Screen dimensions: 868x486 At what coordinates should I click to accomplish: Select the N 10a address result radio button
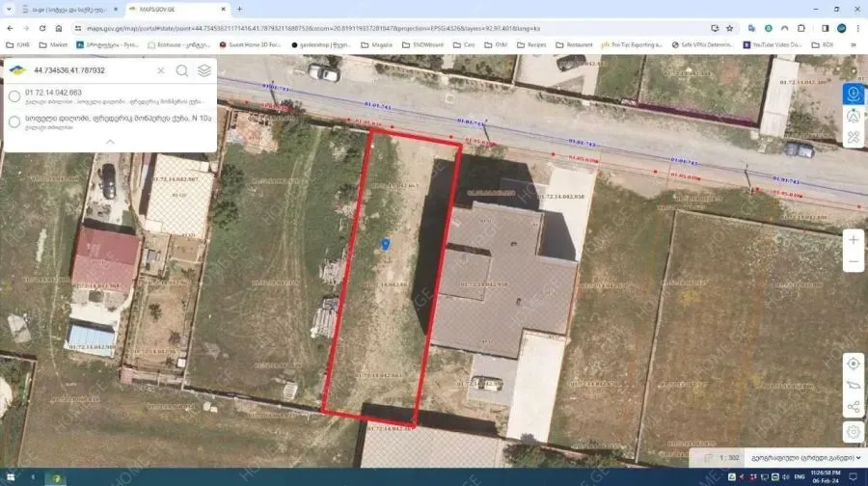[14, 121]
